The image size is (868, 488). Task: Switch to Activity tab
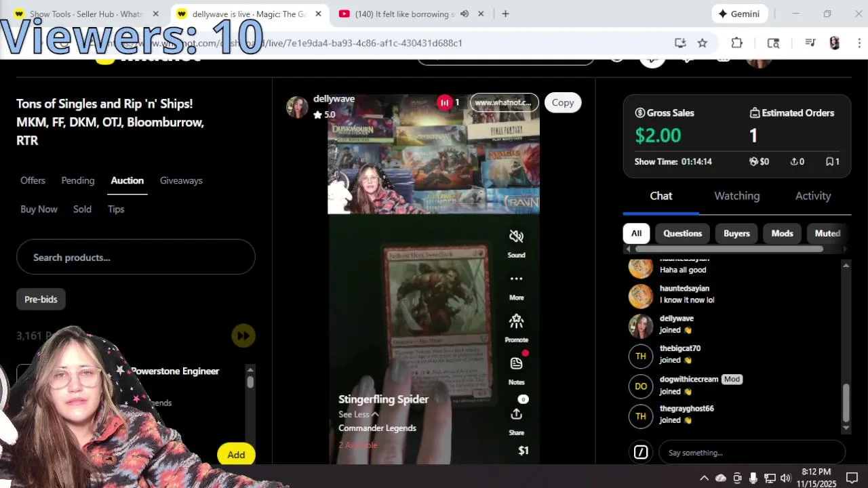(812, 196)
